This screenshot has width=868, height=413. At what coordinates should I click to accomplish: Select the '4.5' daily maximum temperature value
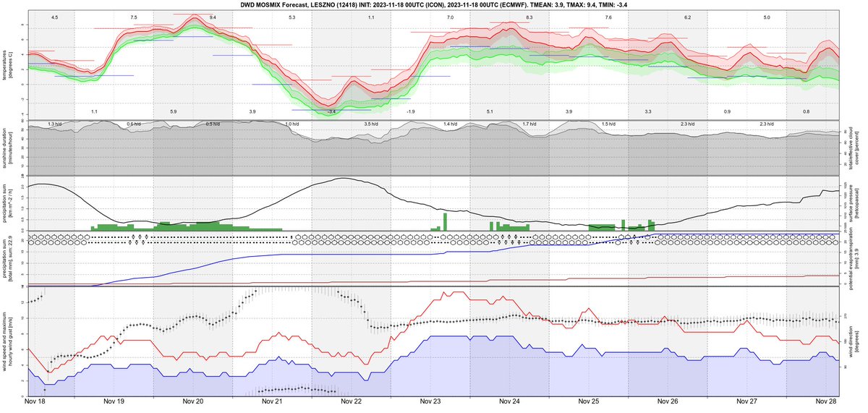[x=54, y=17]
